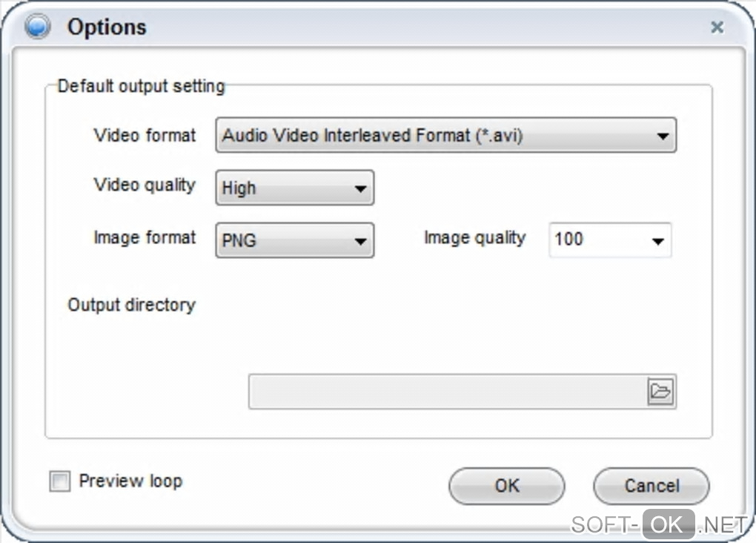
Task: Click the "Video quality" label
Action: pos(145,185)
